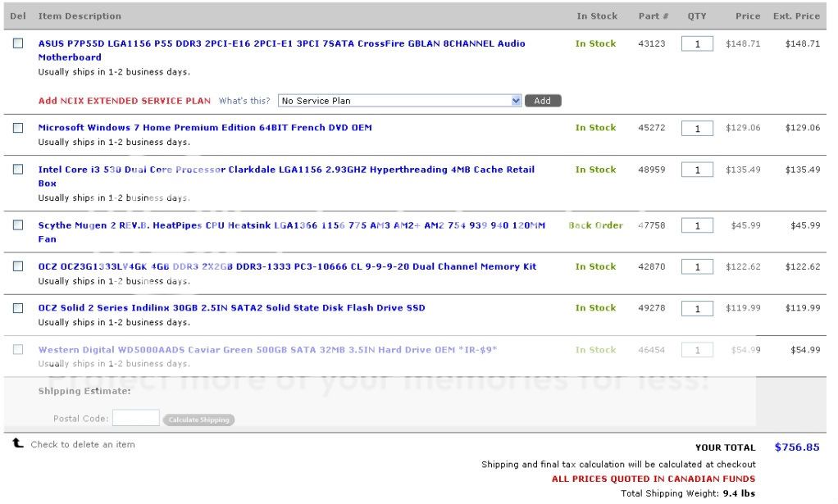Click the $54.99 extended price

(x=805, y=350)
